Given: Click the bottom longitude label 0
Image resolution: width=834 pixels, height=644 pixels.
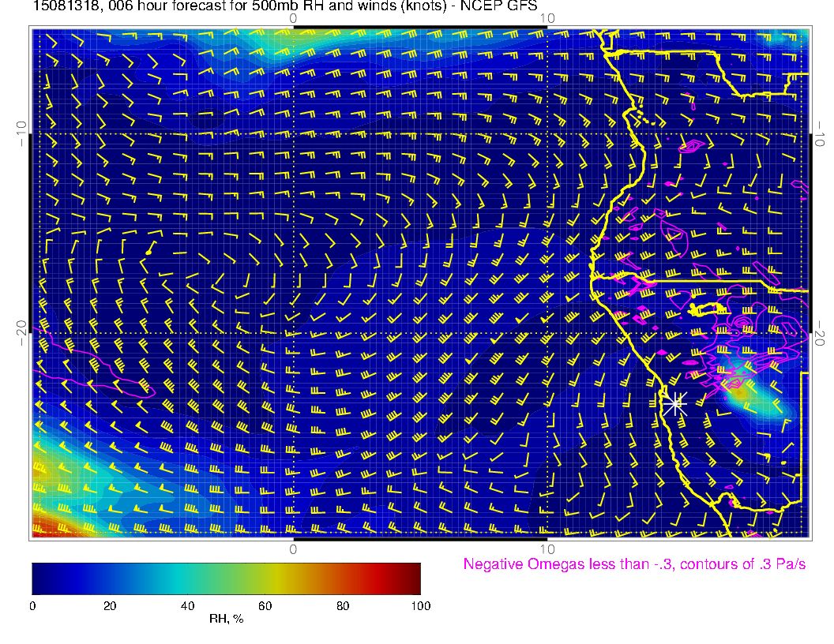Looking at the screenshot, I should click(x=293, y=549).
